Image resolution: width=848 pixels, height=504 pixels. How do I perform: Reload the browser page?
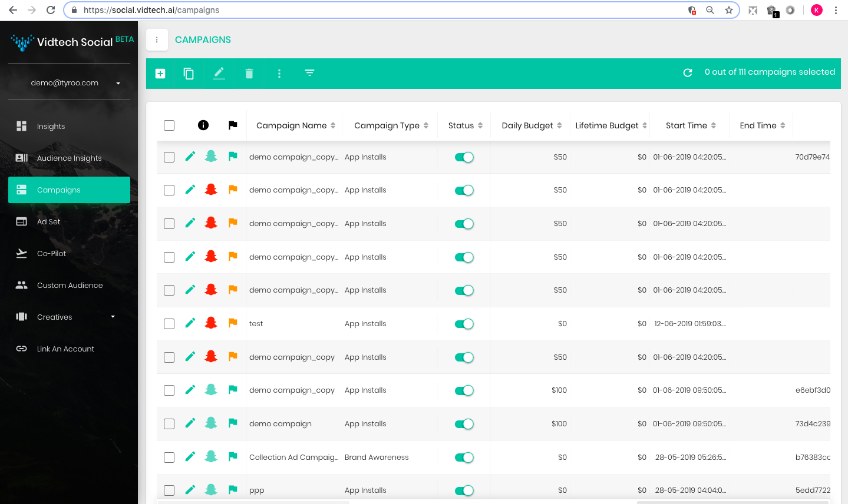coord(51,10)
